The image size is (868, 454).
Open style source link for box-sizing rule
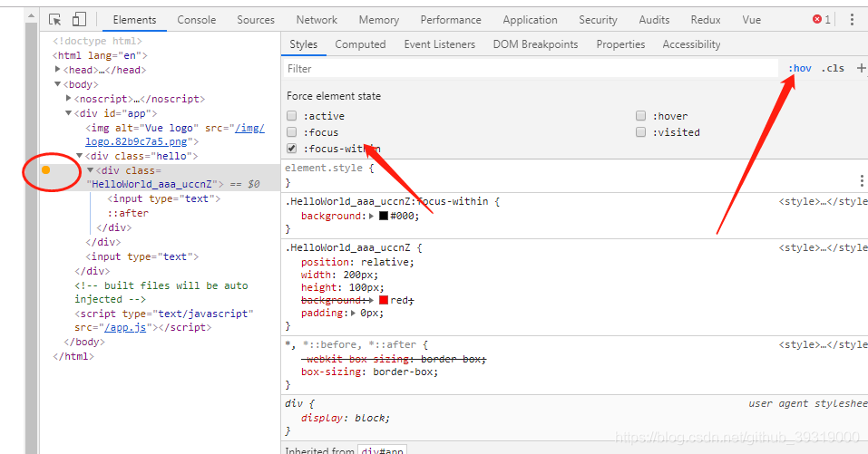pyautogui.click(x=824, y=344)
